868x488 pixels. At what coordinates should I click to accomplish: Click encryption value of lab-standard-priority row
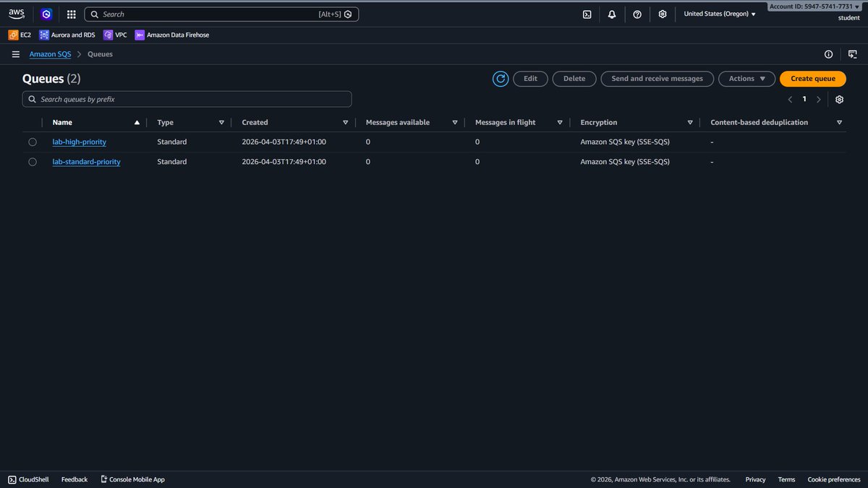coord(625,162)
